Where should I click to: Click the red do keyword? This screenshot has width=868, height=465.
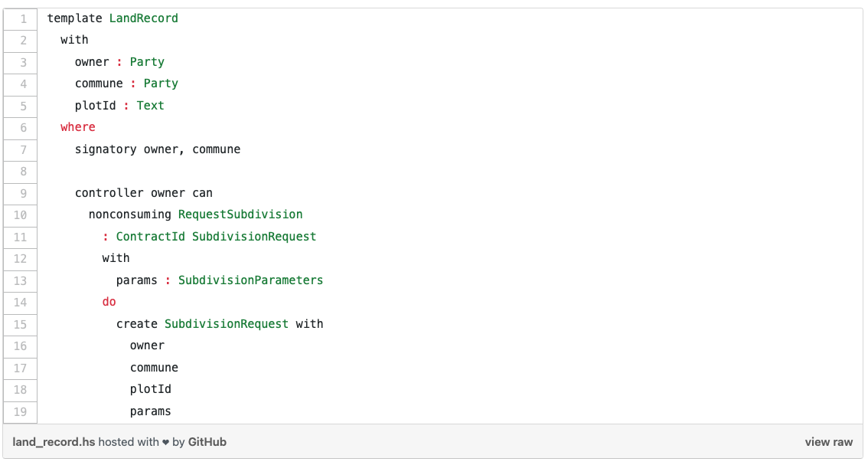coord(109,302)
